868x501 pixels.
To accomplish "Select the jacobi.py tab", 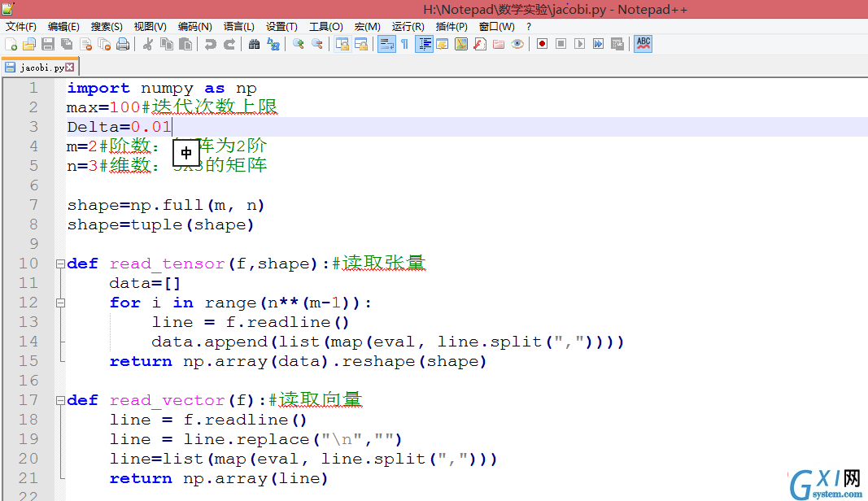I will [41, 68].
